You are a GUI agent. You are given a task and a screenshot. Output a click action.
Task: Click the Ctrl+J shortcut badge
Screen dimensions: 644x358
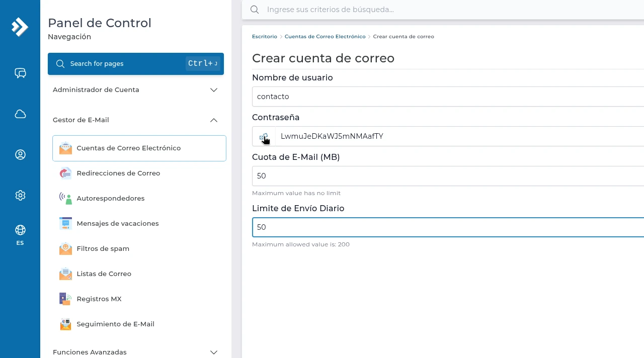pos(203,63)
